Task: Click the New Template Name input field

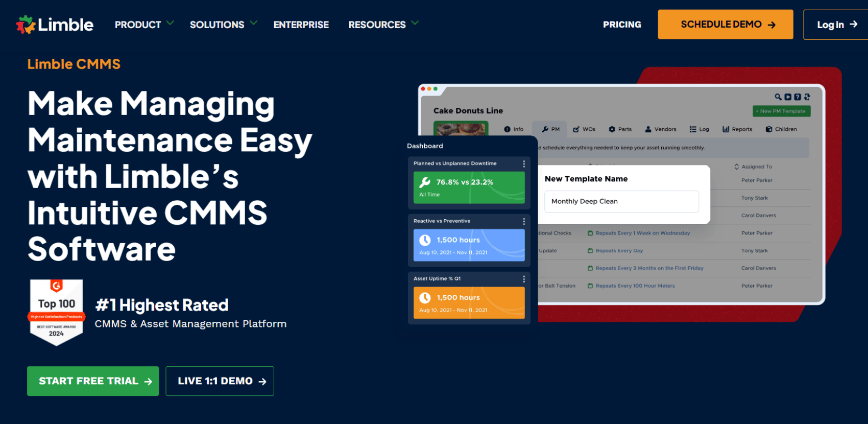Action: click(x=621, y=201)
